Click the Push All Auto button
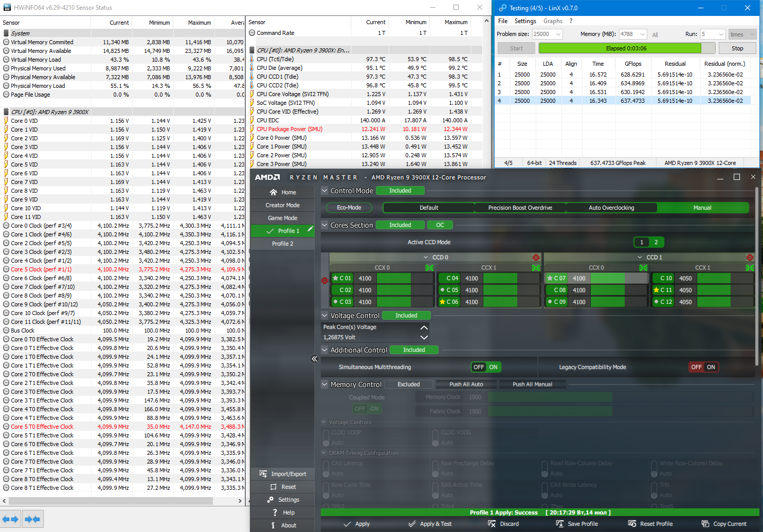Viewport: 763px width, 532px height. pos(466,384)
